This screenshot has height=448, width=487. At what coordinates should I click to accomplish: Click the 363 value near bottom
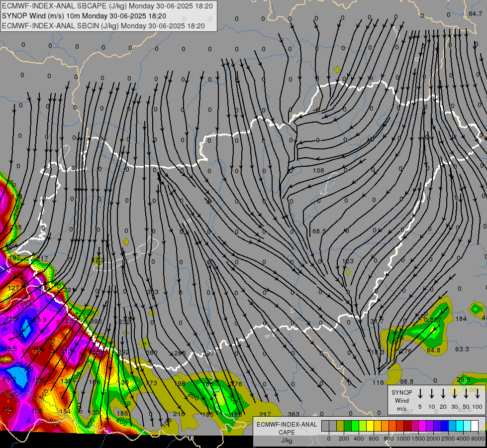(293, 414)
